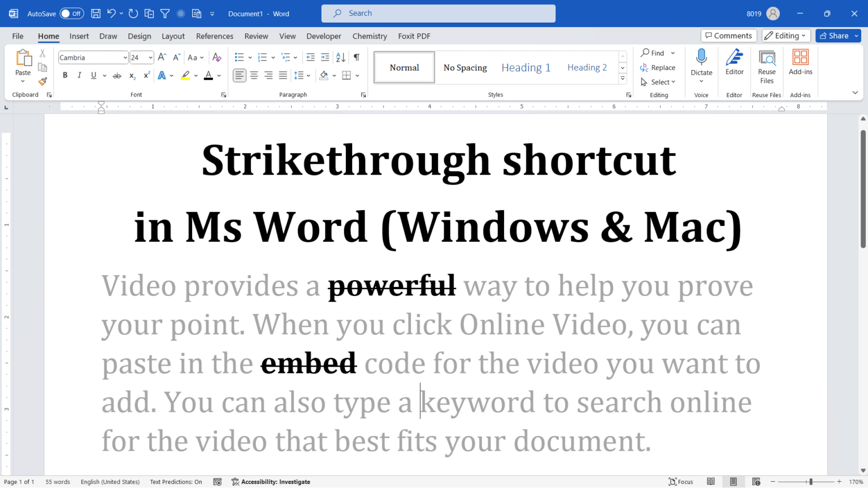Toggle italic formatting
The image size is (868, 488).
[79, 75]
